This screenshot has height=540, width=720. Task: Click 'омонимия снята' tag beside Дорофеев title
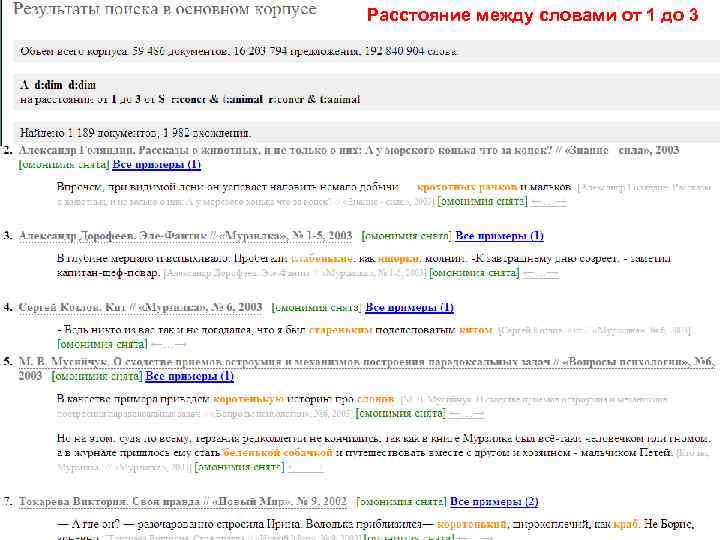[x=407, y=236]
